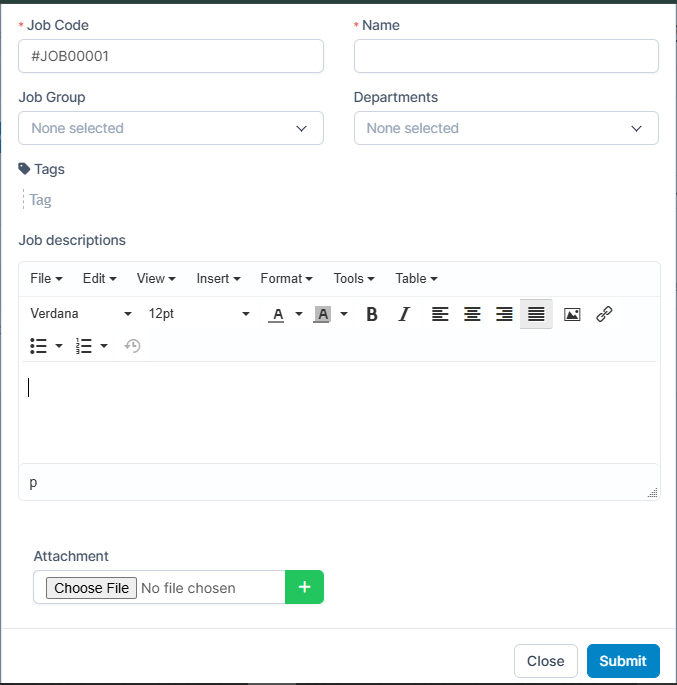Open the restore last draft icon
Viewport: 677px width, 685px height.
coord(132,346)
